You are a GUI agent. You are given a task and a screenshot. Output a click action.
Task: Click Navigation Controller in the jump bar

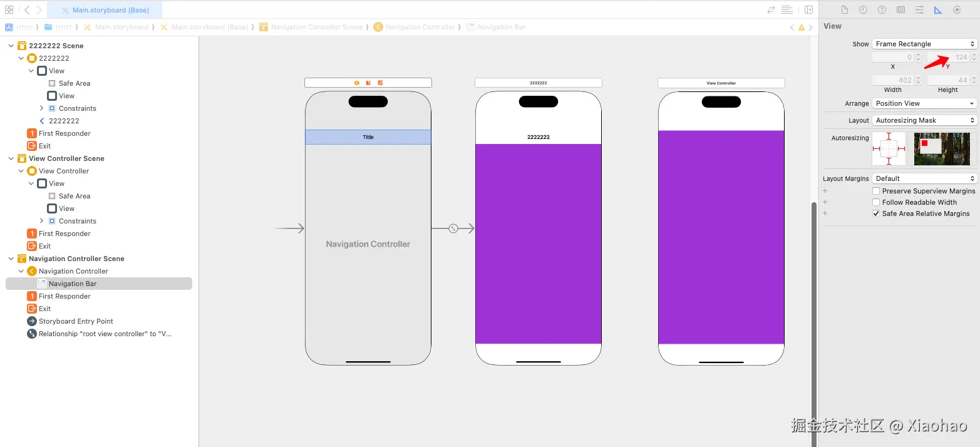(x=420, y=28)
